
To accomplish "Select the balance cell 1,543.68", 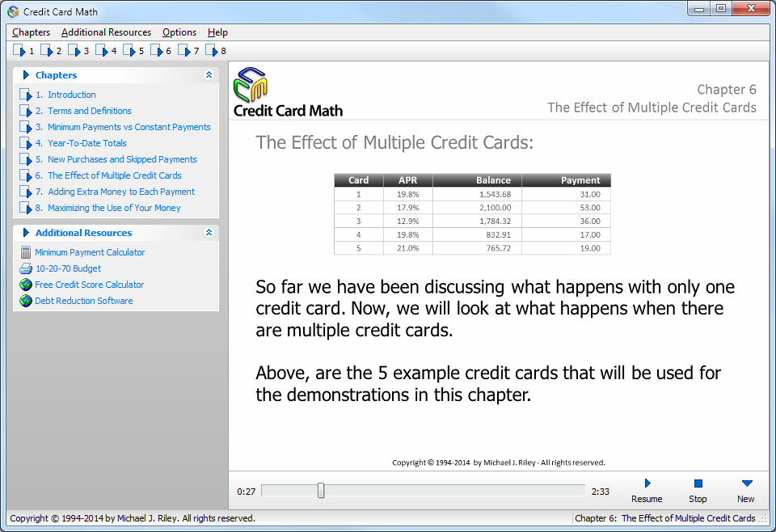I will pos(477,195).
